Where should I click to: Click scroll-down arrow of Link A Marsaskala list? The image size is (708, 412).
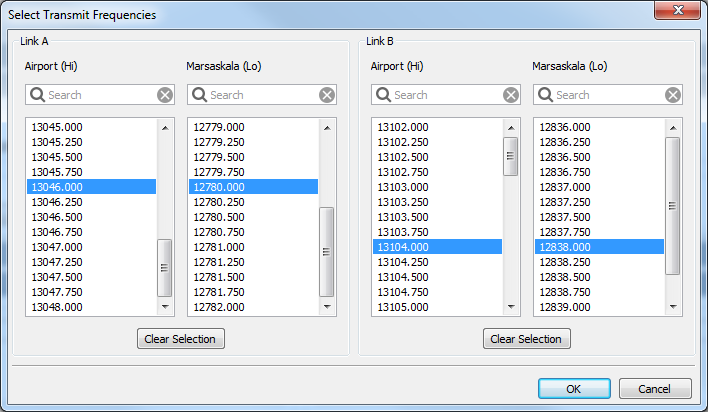pyautogui.click(x=327, y=307)
